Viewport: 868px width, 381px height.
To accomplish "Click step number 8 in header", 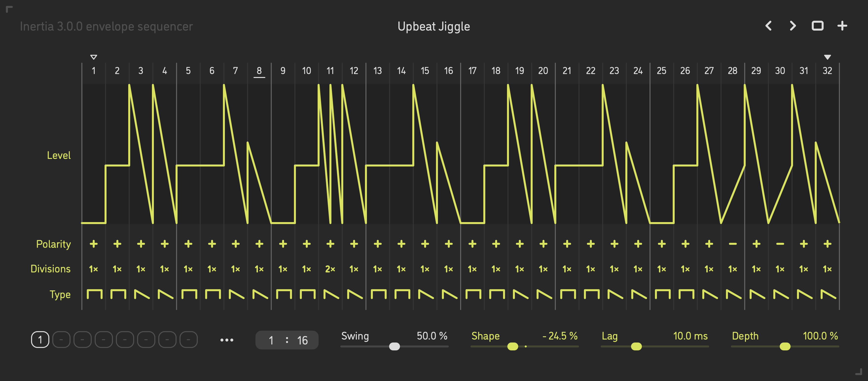I will [x=259, y=71].
